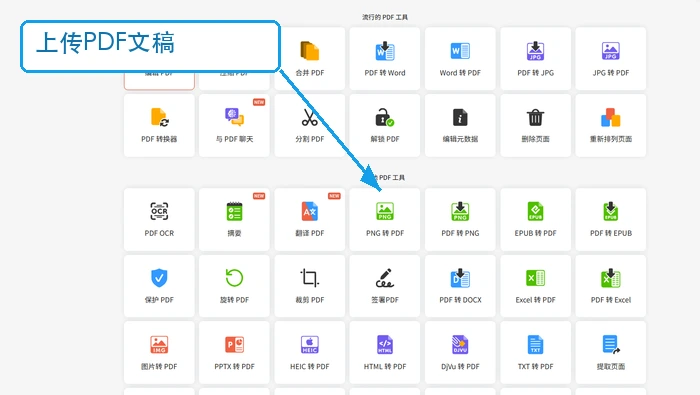Open the HEIC 转 PDF converter
700x395 pixels.
click(x=309, y=353)
